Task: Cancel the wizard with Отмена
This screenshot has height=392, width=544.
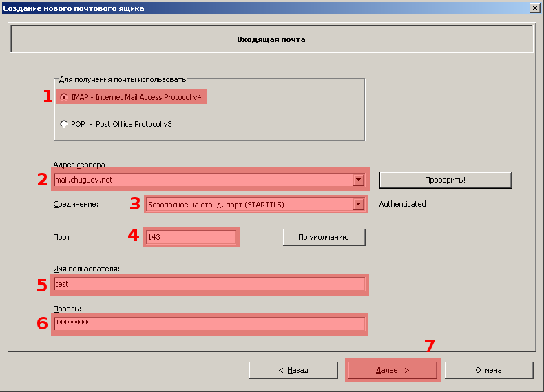Action: pyautogui.click(x=488, y=370)
